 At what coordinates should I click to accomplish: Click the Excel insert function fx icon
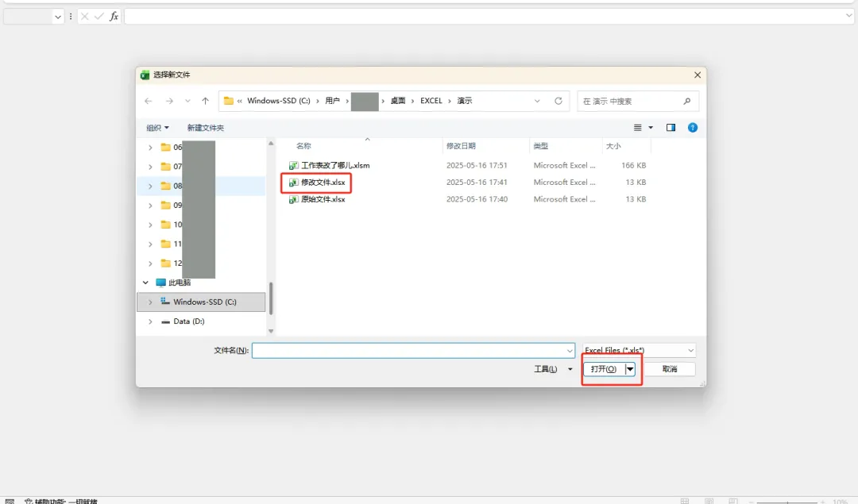[x=114, y=17]
